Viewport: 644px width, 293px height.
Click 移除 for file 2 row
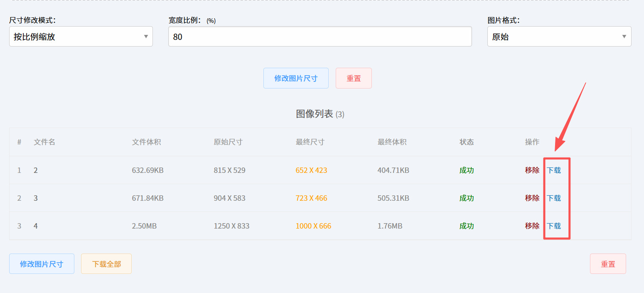[532, 170]
